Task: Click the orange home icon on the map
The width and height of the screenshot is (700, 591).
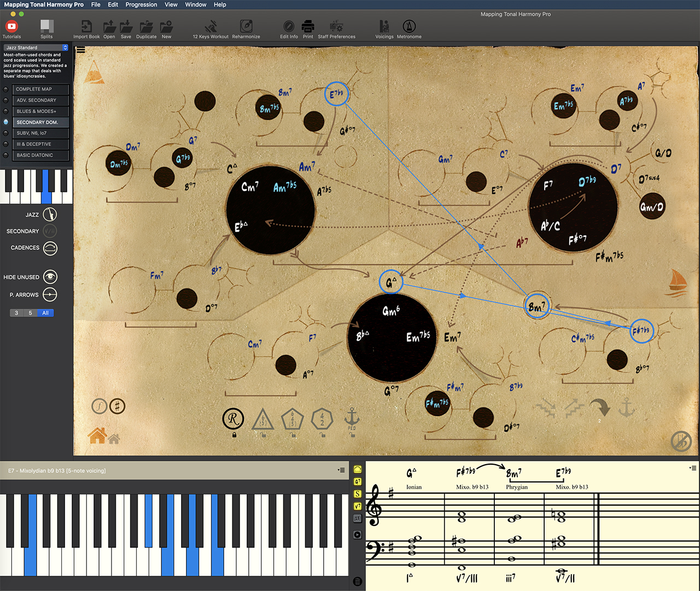Action: click(97, 435)
